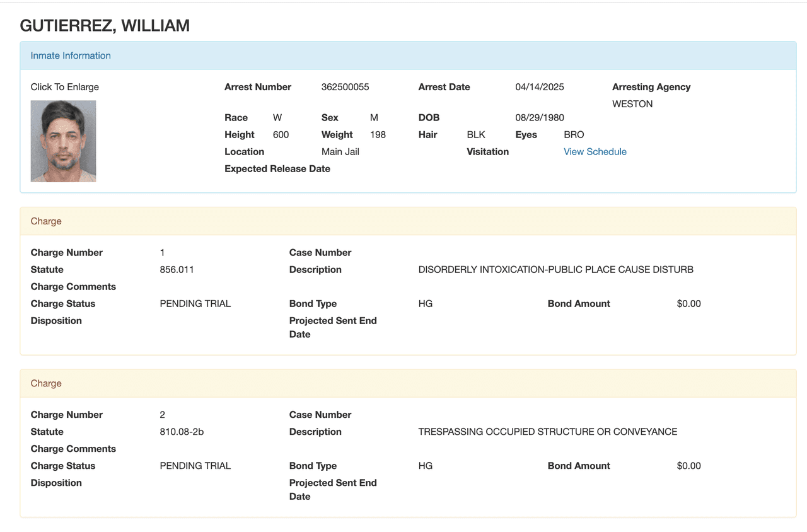The height and width of the screenshot is (532, 807).
Task: Click the second Charge section header
Action: coord(46,383)
